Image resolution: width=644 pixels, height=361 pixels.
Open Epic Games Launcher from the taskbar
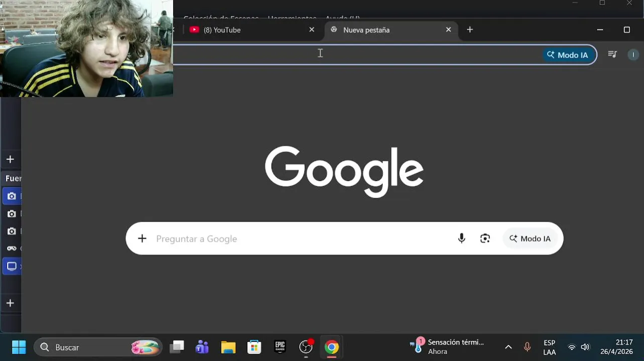click(280, 347)
